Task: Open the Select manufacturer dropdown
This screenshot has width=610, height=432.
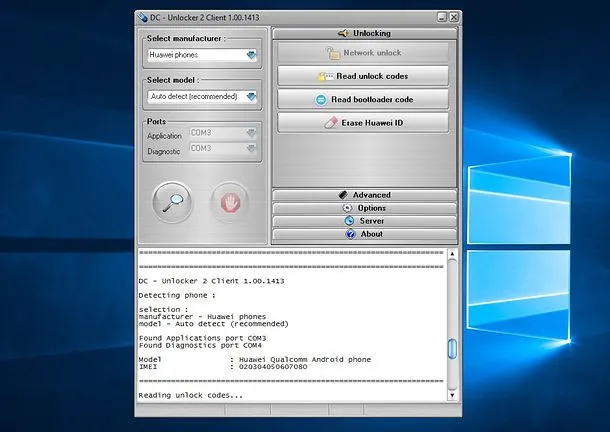Action: click(251, 55)
